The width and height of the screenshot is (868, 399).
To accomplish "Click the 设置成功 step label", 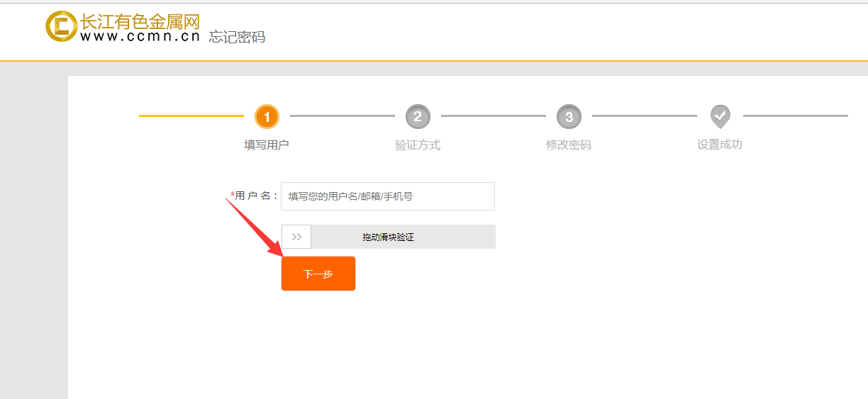I will tap(720, 144).
